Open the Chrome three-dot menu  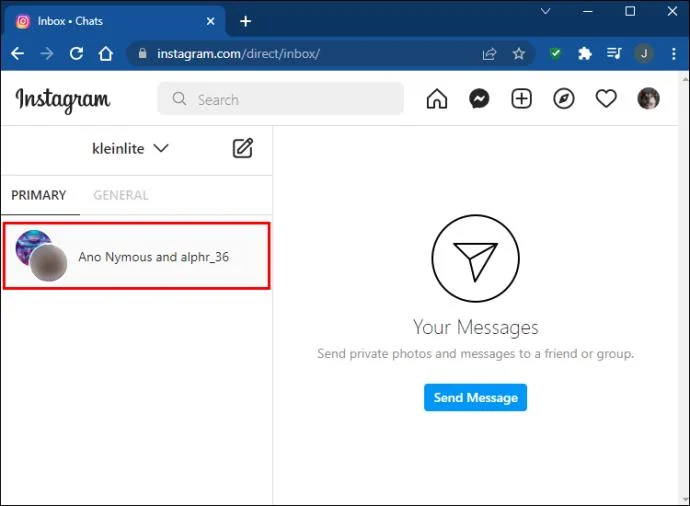[674, 54]
